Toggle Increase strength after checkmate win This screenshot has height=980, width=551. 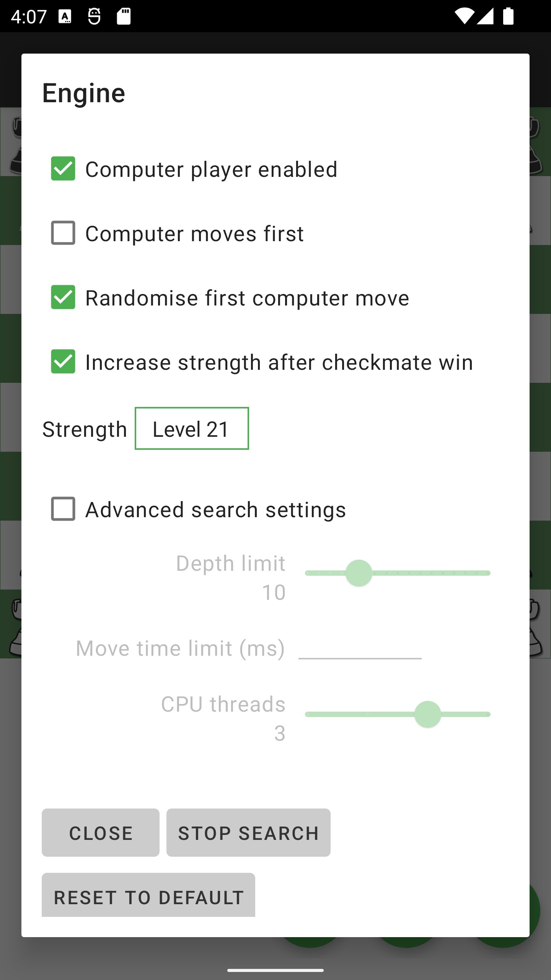tap(63, 361)
